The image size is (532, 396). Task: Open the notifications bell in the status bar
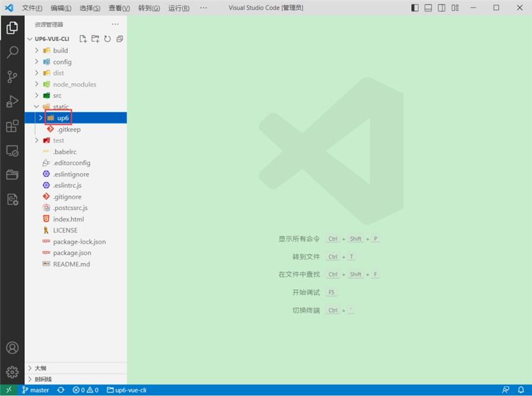(522, 390)
